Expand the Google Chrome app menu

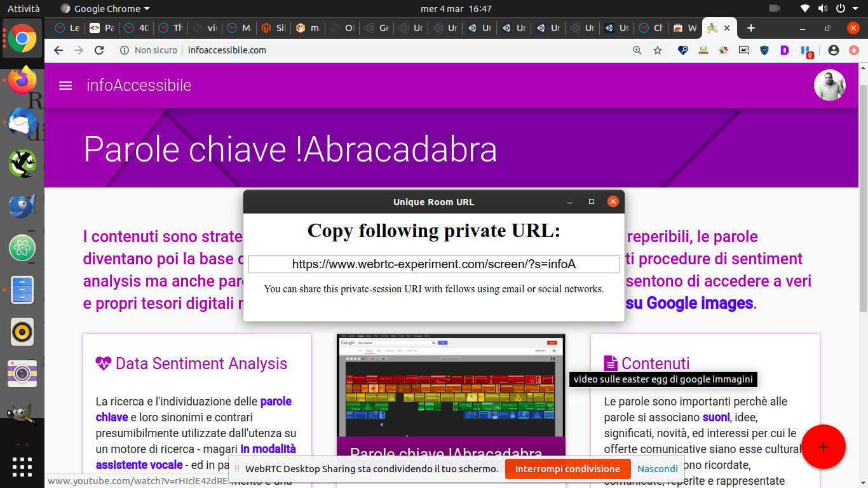pos(105,9)
